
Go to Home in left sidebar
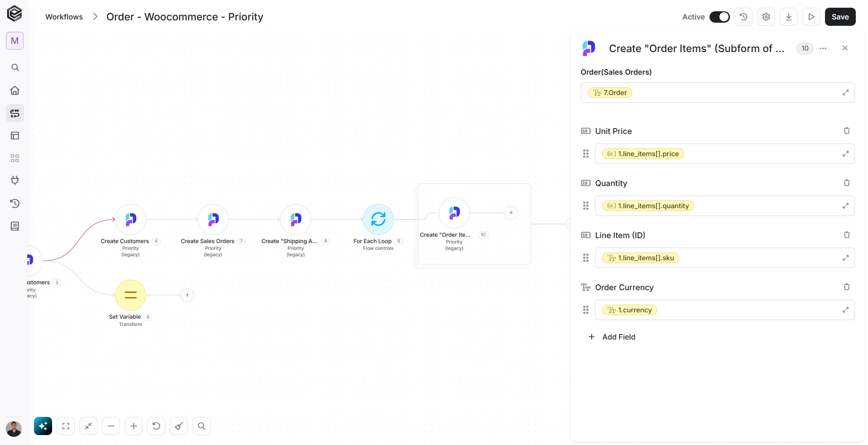[15, 90]
